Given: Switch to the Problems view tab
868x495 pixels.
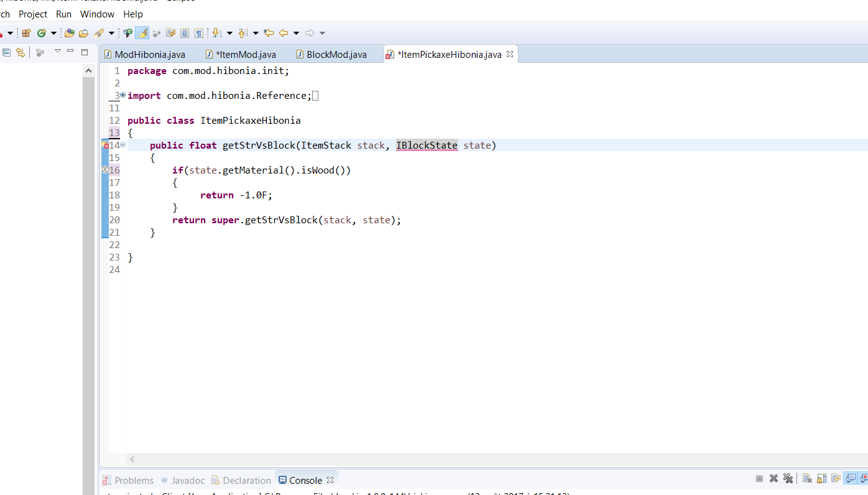Looking at the screenshot, I should point(127,480).
